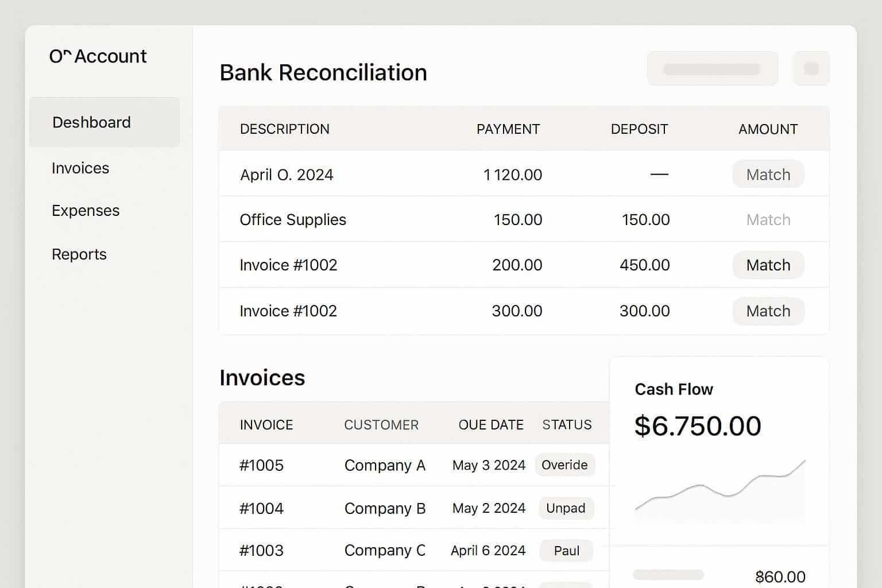This screenshot has width=882, height=588.
Task: Click the Overide status badge for invoice #1005
Action: (x=564, y=465)
